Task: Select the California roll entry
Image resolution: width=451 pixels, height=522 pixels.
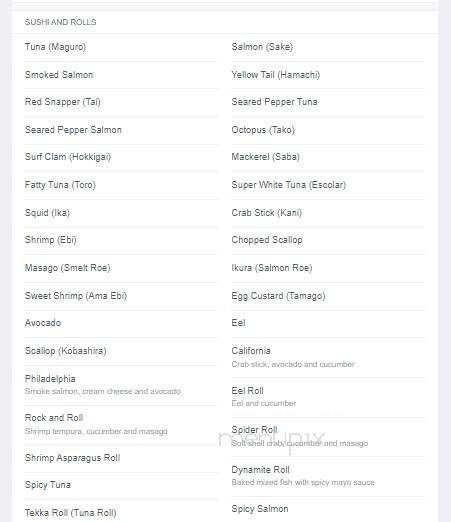Action: 328,357
